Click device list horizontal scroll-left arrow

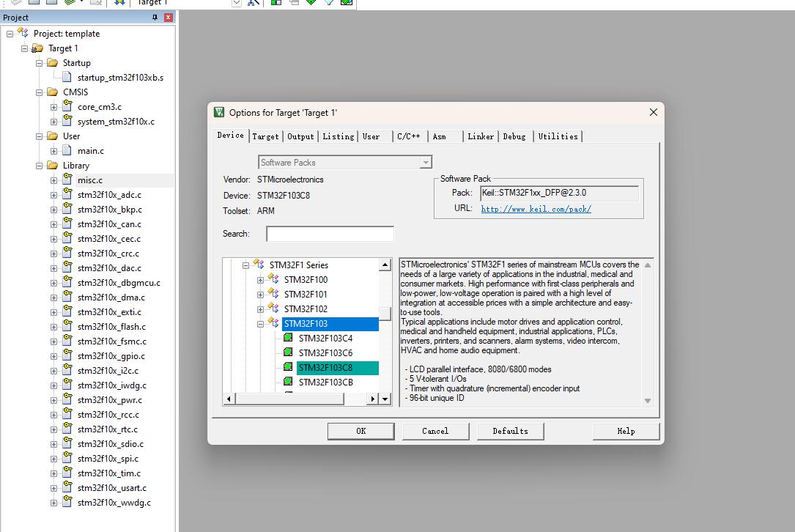click(229, 399)
